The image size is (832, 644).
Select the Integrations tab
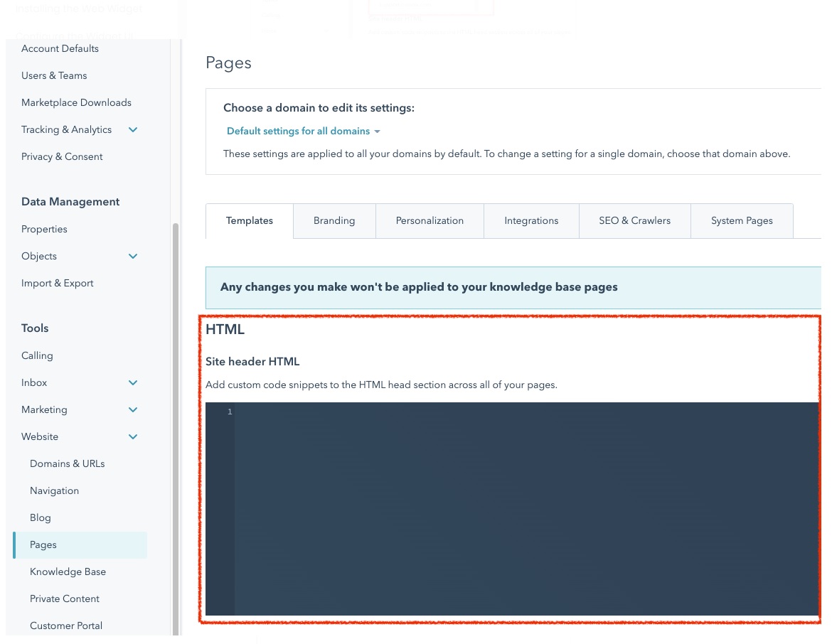coord(531,220)
